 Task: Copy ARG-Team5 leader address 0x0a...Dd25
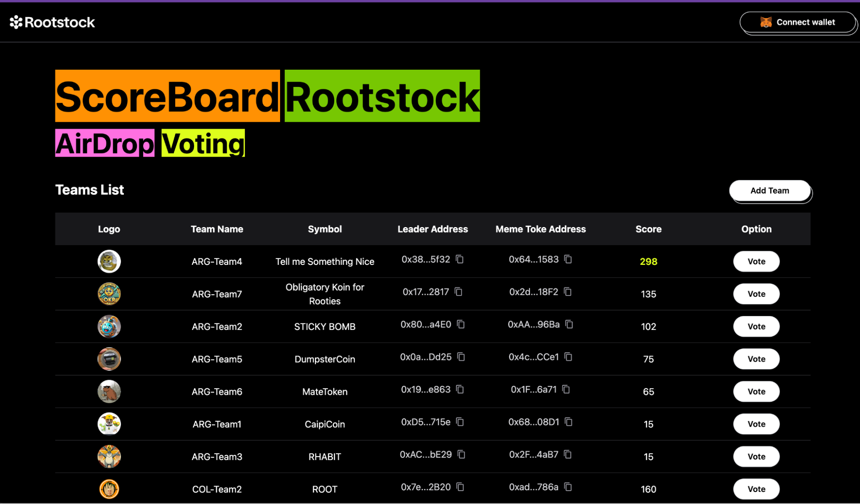click(x=461, y=357)
